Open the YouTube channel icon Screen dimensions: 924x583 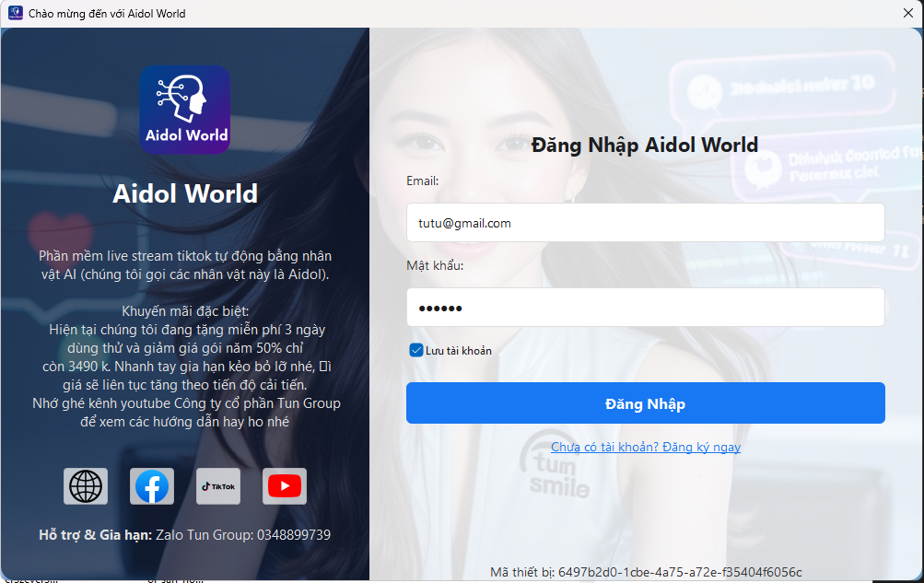point(285,485)
